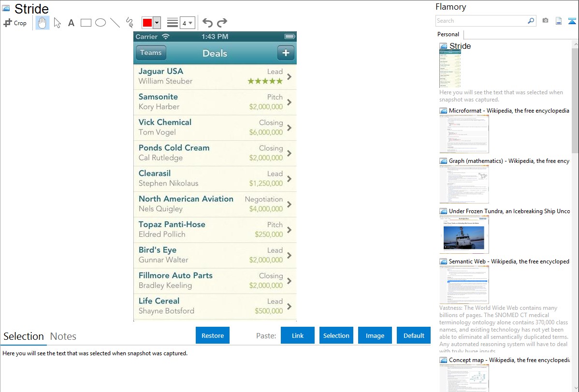Open the Vick Chemical row chevron
The width and height of the screenshot is (579, 392).
coord(289,128)
